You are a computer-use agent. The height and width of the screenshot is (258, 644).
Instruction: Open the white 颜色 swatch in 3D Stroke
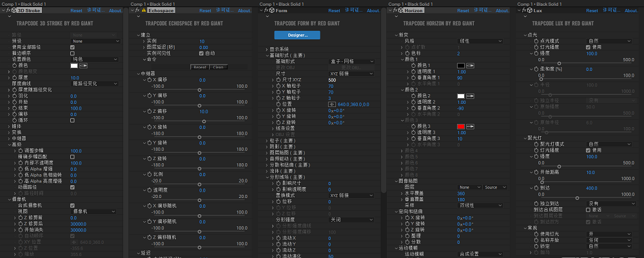pos(74,65)
